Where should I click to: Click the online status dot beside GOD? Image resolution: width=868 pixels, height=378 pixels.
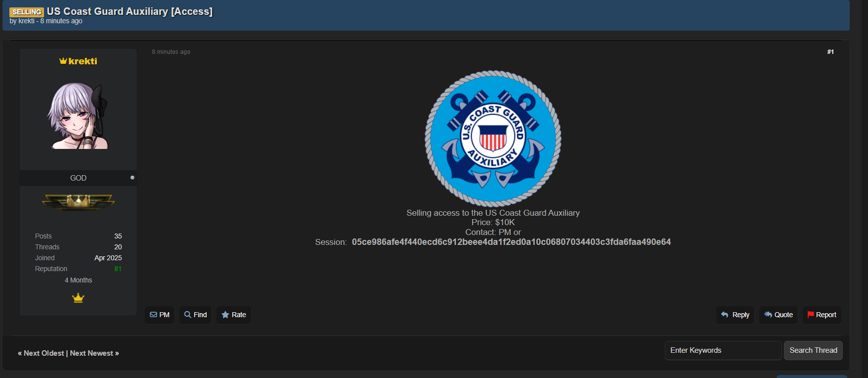132,178
